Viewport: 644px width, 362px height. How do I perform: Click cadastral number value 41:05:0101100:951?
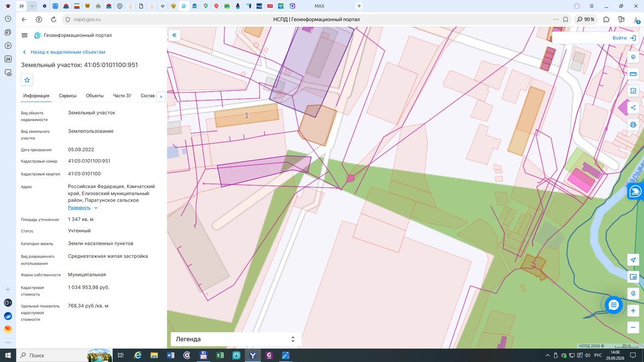click(x=89, y=161)
